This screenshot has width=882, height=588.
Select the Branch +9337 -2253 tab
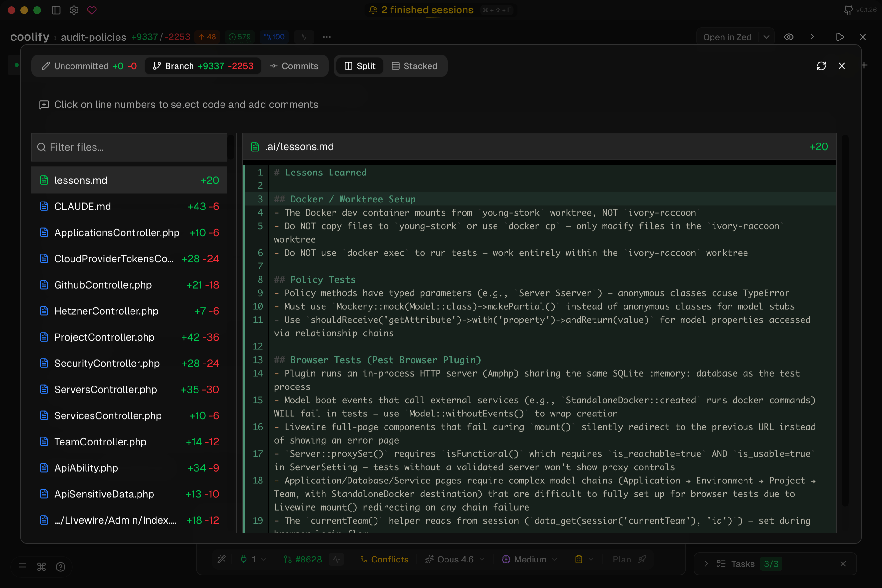203,66
